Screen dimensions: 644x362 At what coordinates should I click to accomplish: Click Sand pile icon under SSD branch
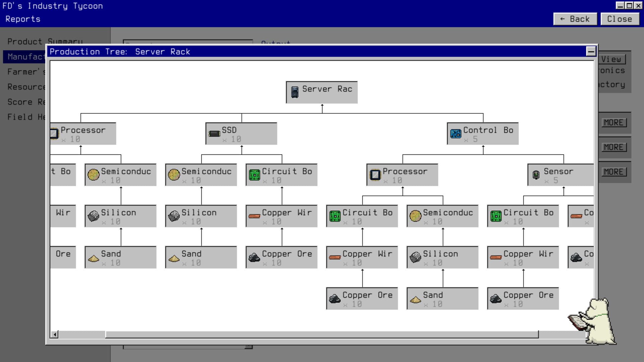(x=174, y=258)
